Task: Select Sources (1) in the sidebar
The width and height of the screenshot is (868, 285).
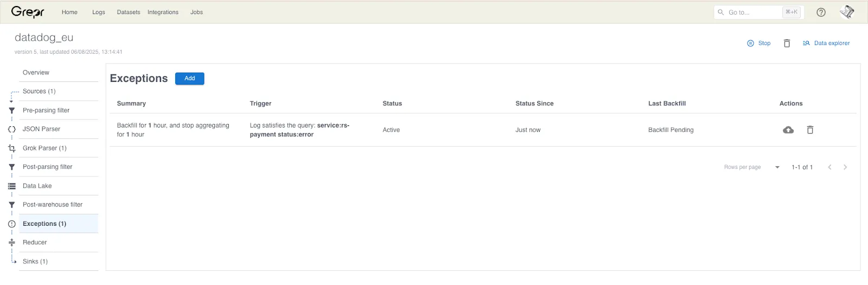Action: coord(59,91)
